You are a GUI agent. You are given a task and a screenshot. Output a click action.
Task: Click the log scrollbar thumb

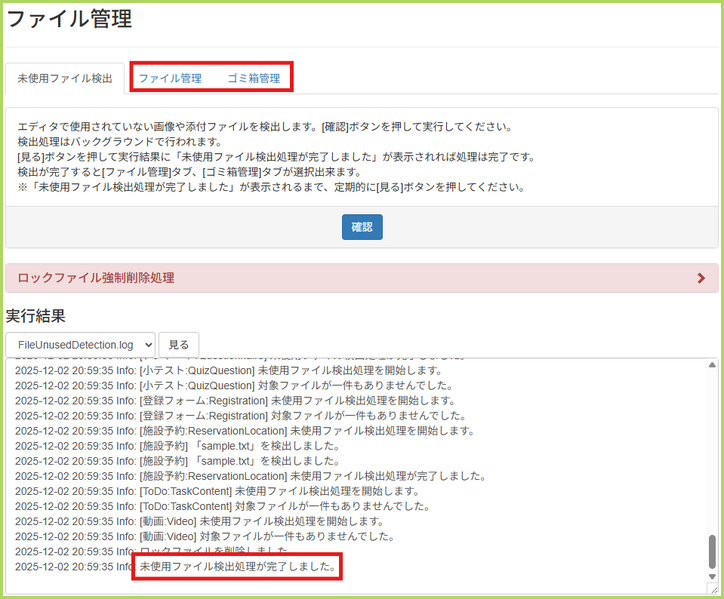click(x=712, y=550)
